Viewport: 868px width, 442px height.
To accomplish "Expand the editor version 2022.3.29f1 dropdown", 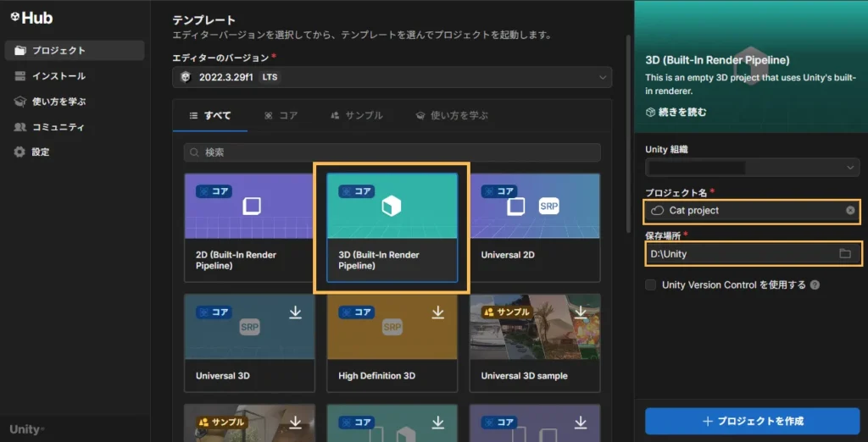I will click(392, 77).
